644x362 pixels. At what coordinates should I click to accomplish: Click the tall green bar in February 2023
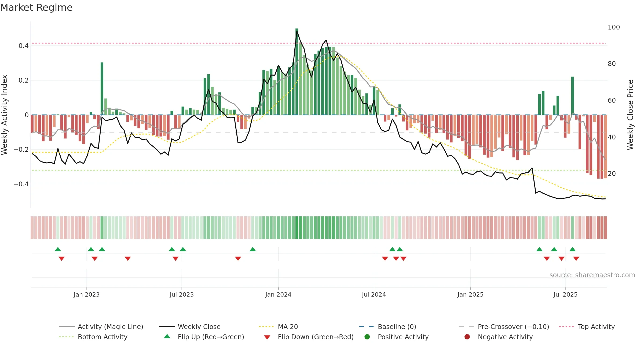click(102, 88)
